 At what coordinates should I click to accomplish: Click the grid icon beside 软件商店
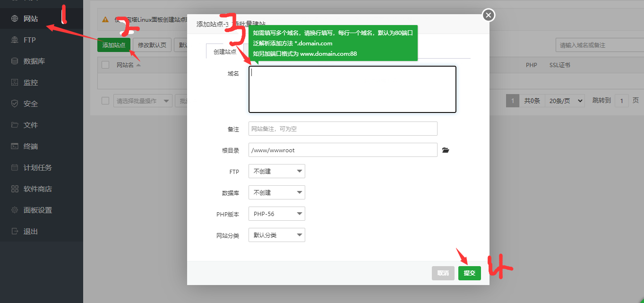(x=15, y=189)
